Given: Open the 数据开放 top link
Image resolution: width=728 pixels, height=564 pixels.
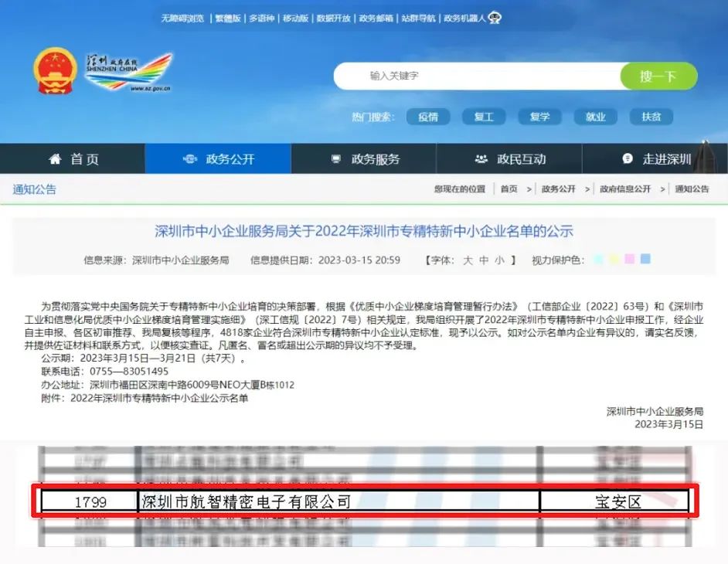Looking at the screenshot, I should (333, 18).
